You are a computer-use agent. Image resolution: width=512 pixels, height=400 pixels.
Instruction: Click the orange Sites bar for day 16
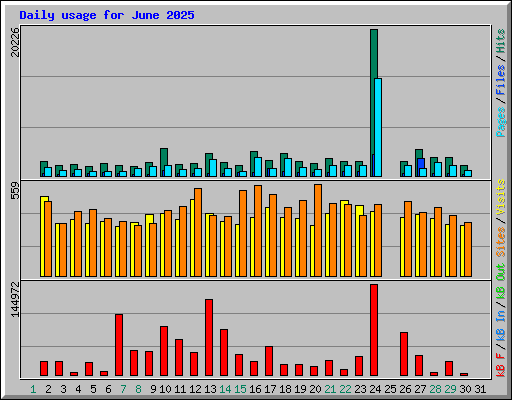258,231
